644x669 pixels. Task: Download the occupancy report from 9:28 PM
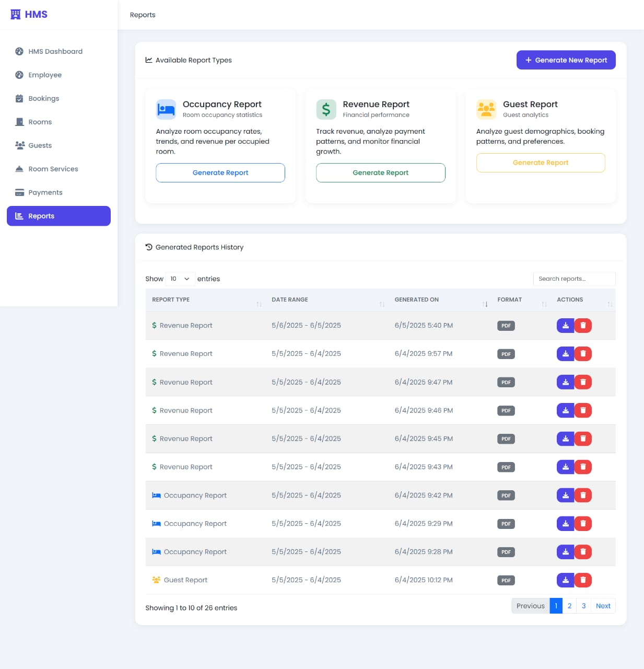tap(565, 551)
